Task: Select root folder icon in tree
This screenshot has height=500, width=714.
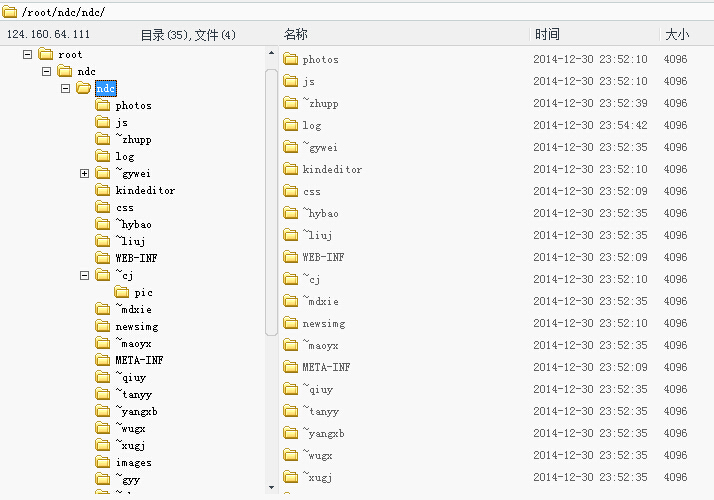Action: 46,54
